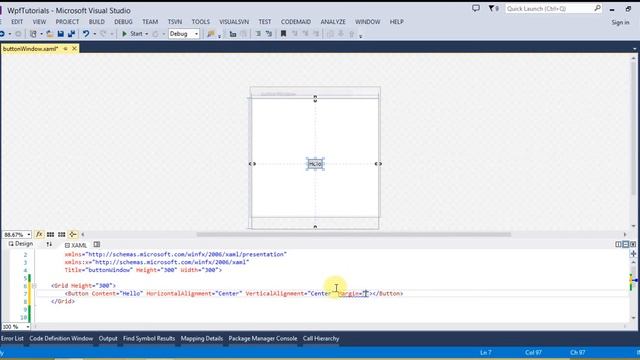Expand the Undo history dropdown arrow
The width and height of the screenshot is (640, 360).
click(x=94, y=34)
